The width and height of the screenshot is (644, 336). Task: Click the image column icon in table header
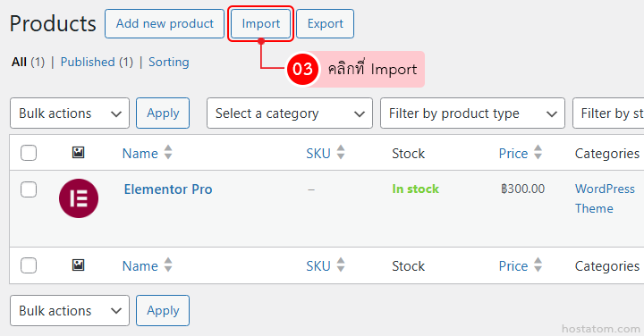[x=78, y=153]
